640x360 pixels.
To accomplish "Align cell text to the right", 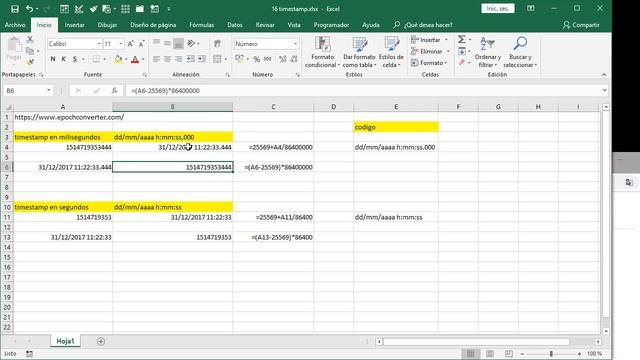I will 178,59.
